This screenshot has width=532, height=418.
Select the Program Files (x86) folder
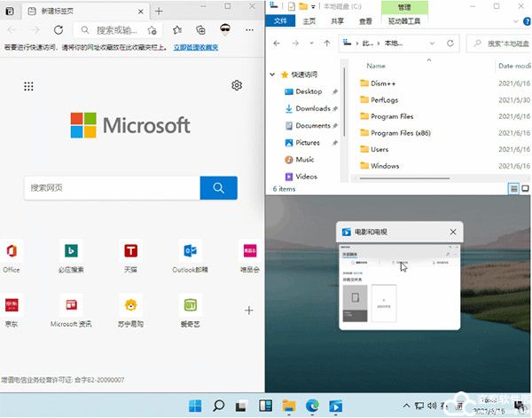(401, 133)
